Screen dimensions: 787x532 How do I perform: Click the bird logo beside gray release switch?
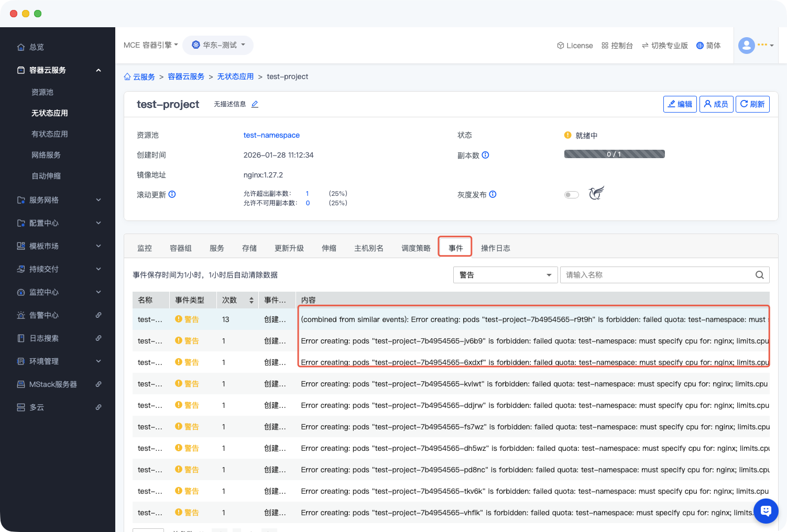[596, 193]
